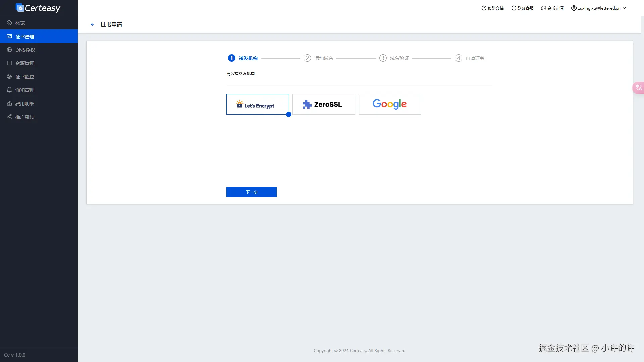Select ZeroSSL as the certificate provider
Screen dimensions: 644x362
tap(324, 104)
